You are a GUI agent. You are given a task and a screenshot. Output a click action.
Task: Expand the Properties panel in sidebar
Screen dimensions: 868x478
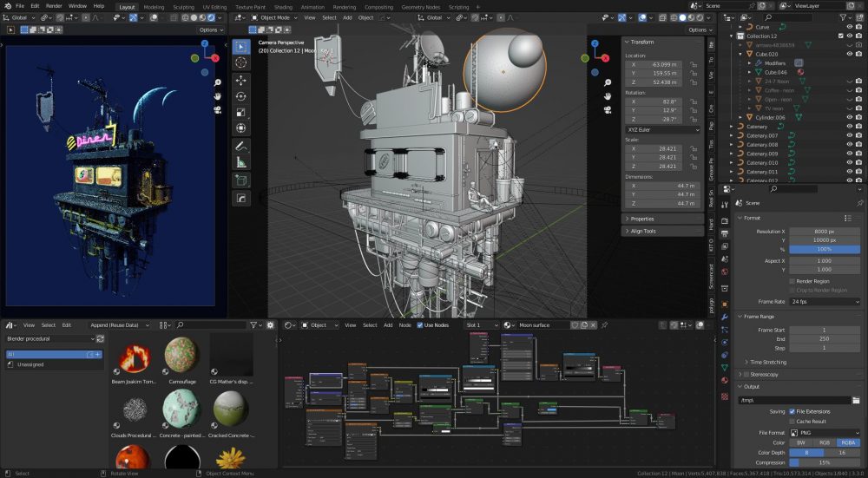pyautogui.click(x=662, y=219)
